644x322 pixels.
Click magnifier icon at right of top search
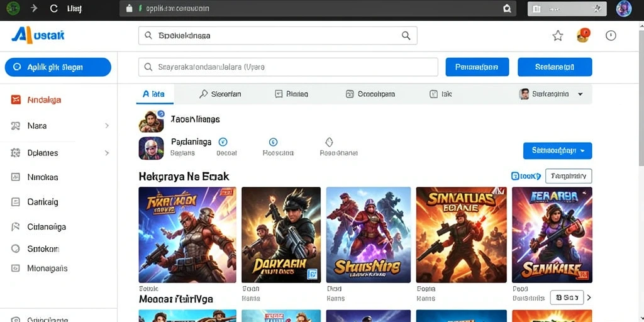[406, 36]
